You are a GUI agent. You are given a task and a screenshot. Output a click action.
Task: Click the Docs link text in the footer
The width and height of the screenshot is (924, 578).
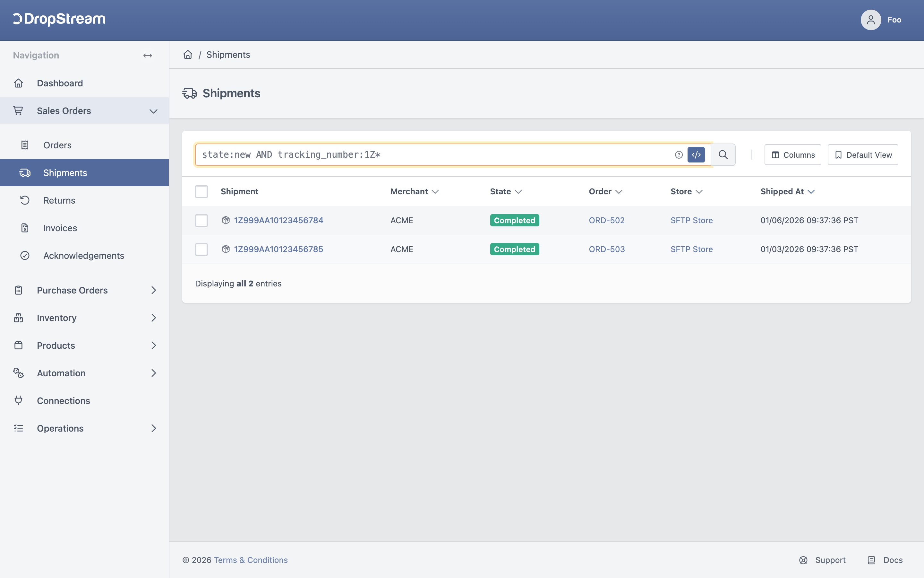coord(893,560)
